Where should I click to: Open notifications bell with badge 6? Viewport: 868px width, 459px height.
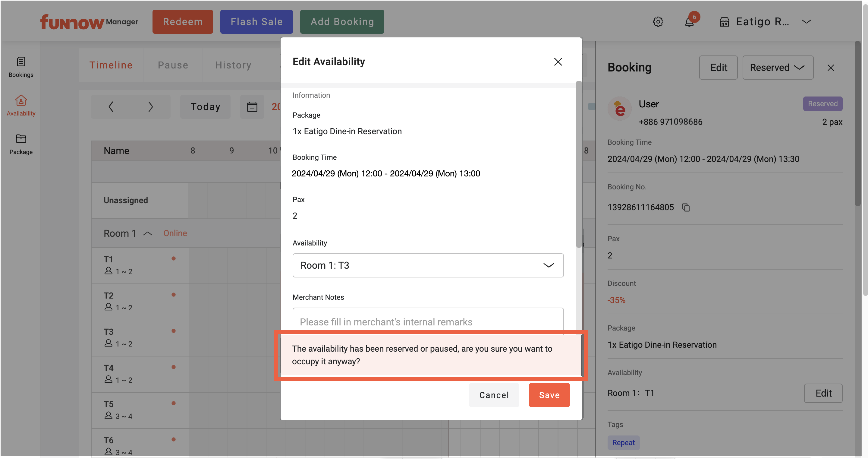tap(690, 22)
